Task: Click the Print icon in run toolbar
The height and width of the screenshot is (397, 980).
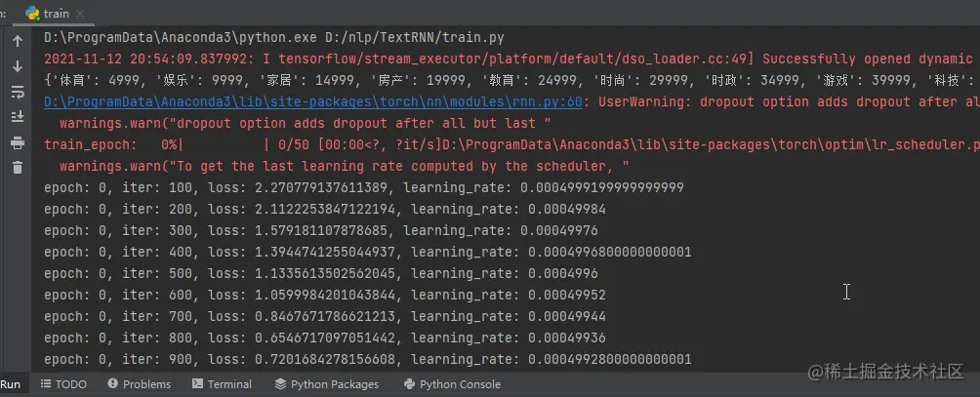Action: 18,143
